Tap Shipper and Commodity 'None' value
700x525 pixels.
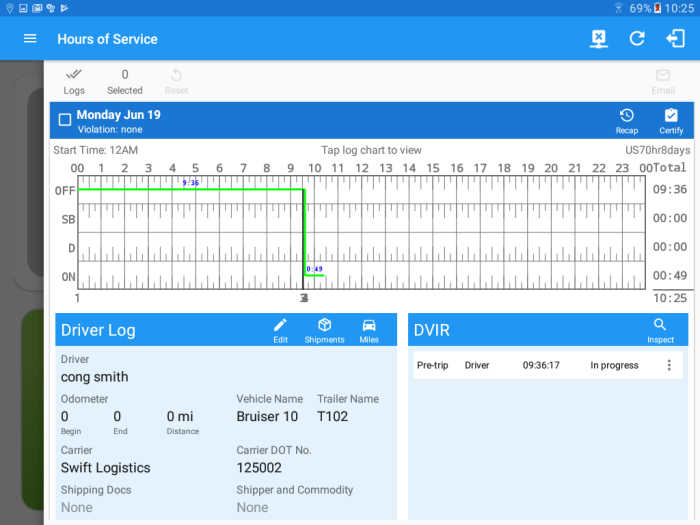(x=252, y=508)
